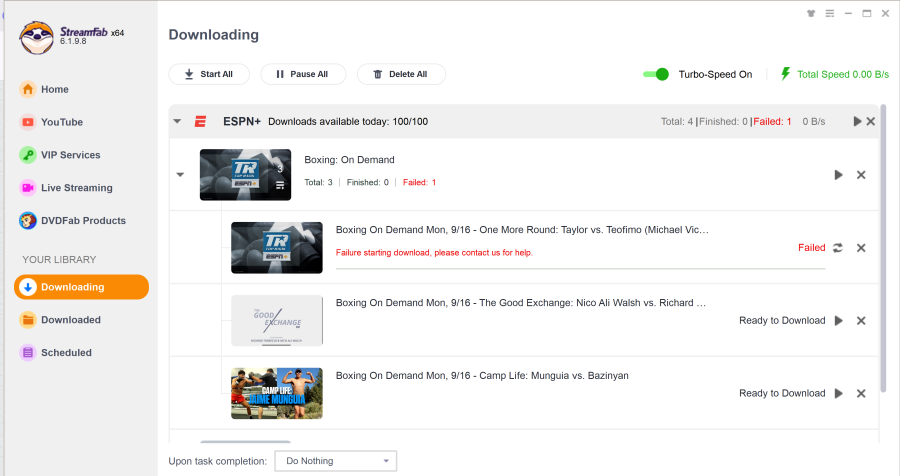Collapse the ESPN+ download group
Image resolution: width=900 pixels, height=476 pixels.
(177, 121)
